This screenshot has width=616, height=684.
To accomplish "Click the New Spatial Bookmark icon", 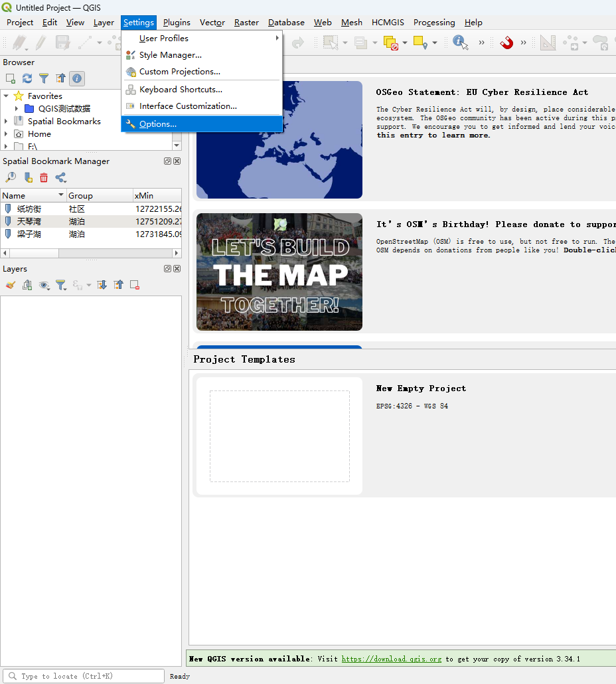I will coord(28,177).
